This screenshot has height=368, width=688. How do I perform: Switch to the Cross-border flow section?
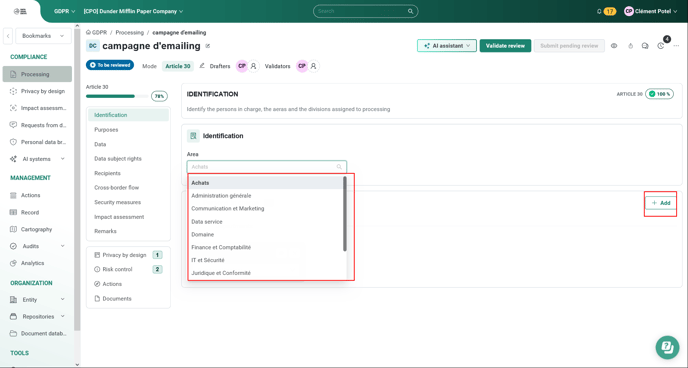coord(128,188)
